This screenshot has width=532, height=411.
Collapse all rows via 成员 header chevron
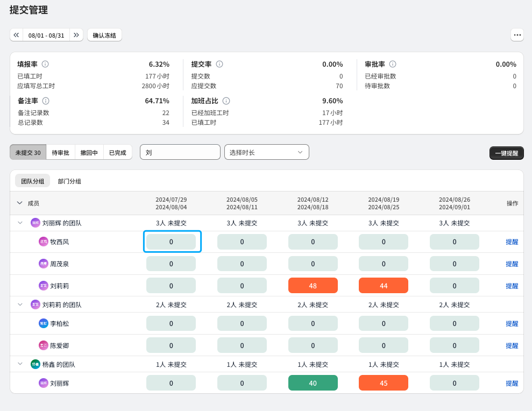coord(20,203)
